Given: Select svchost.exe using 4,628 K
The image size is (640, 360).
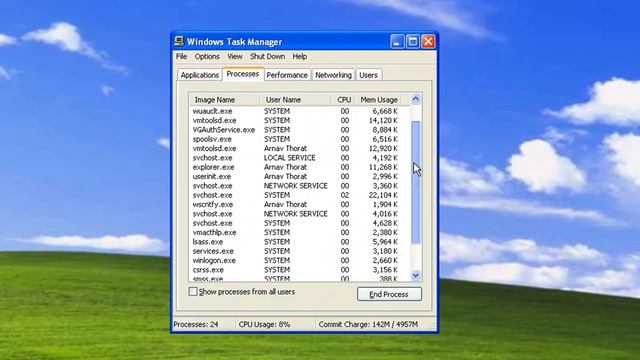Looking at the screenshot, I should pyautogui.click(x=299, y=223).
